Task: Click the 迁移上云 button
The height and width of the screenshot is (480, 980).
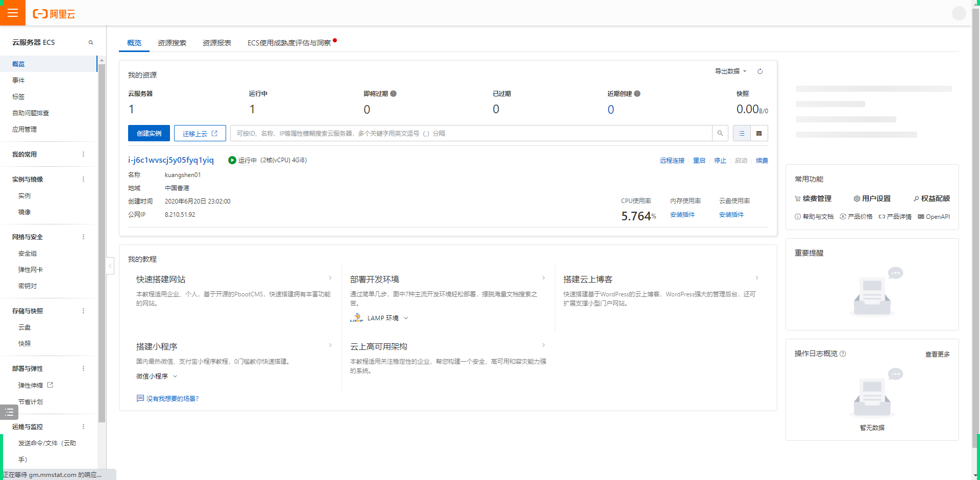Action: coord(200,133)
